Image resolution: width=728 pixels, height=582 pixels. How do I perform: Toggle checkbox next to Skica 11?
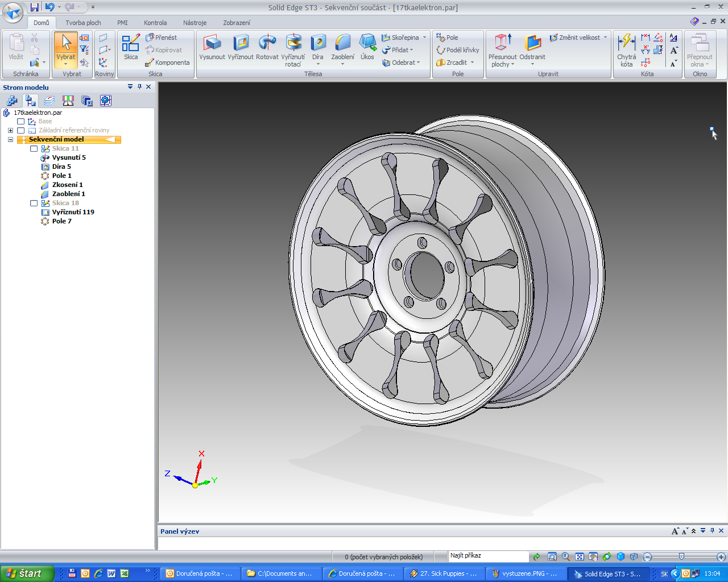34,148
